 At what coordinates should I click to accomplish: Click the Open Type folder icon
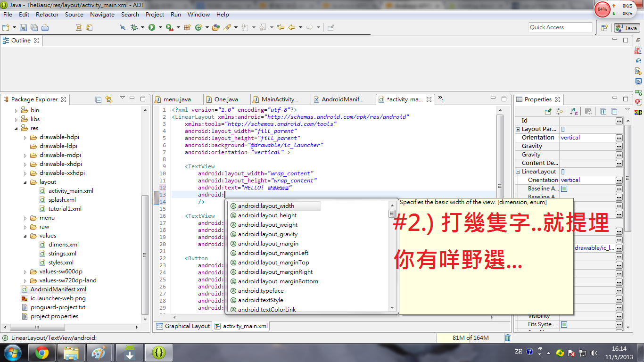click(x=216, y=27)
